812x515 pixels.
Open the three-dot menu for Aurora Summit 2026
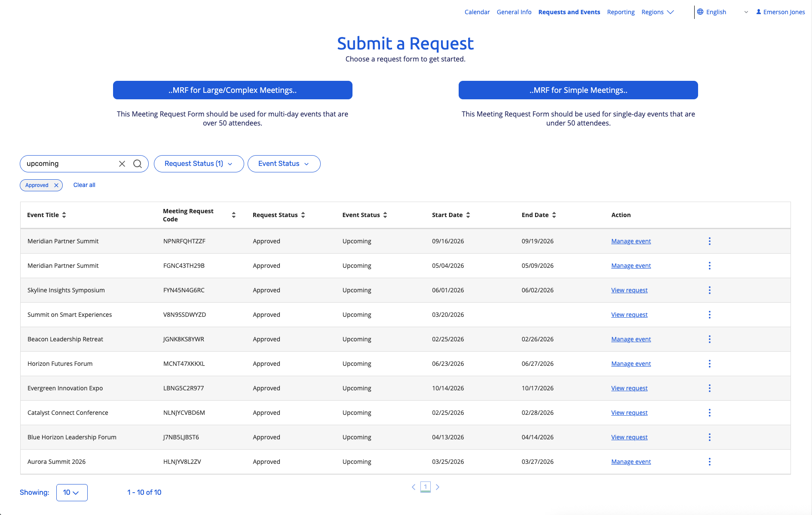coord(709,462)
